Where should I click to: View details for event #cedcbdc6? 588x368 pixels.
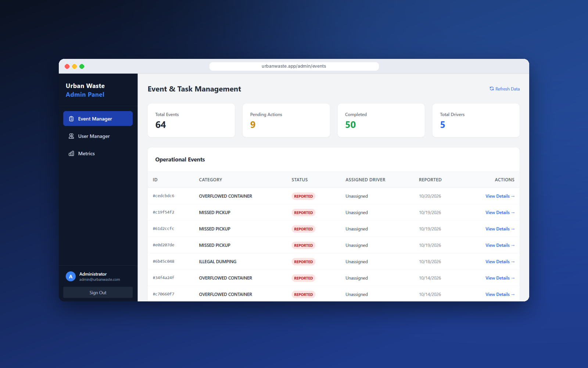click(x=500, y=196)
